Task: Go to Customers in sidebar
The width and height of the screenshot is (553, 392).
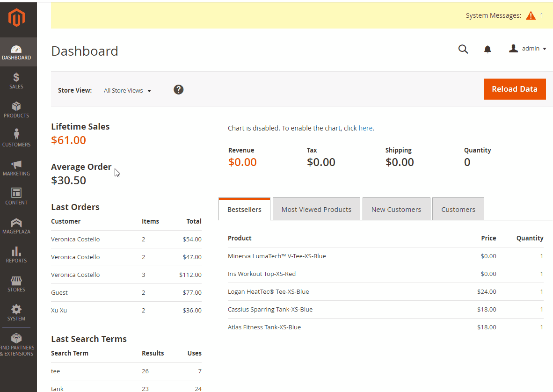Action: (16, 138)
